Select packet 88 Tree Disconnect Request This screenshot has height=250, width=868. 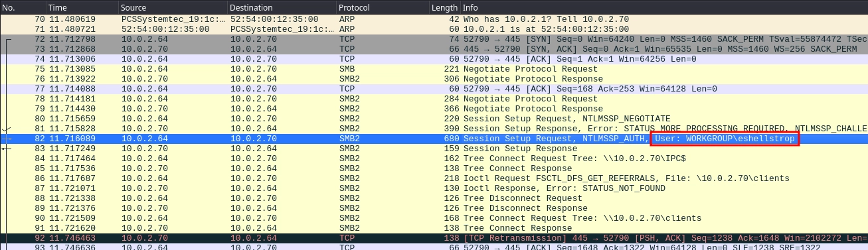[x=434, y=198]
